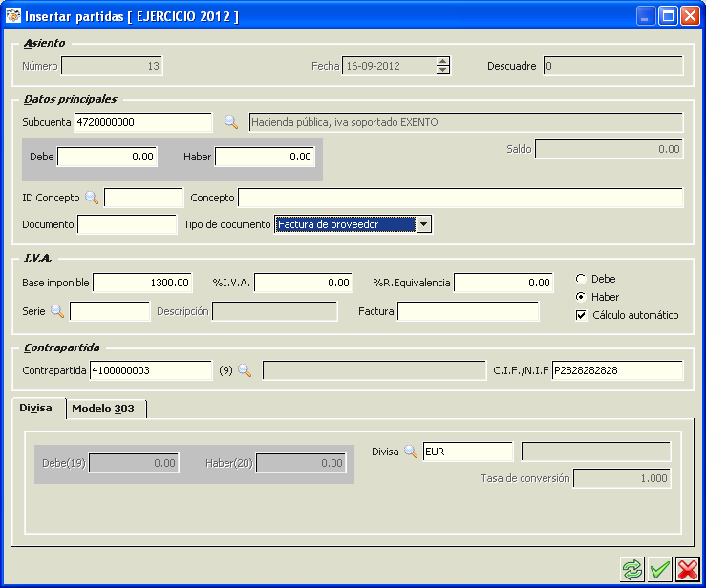Click the Serie input field
This screenshot has height=588, width=706.
110,311
